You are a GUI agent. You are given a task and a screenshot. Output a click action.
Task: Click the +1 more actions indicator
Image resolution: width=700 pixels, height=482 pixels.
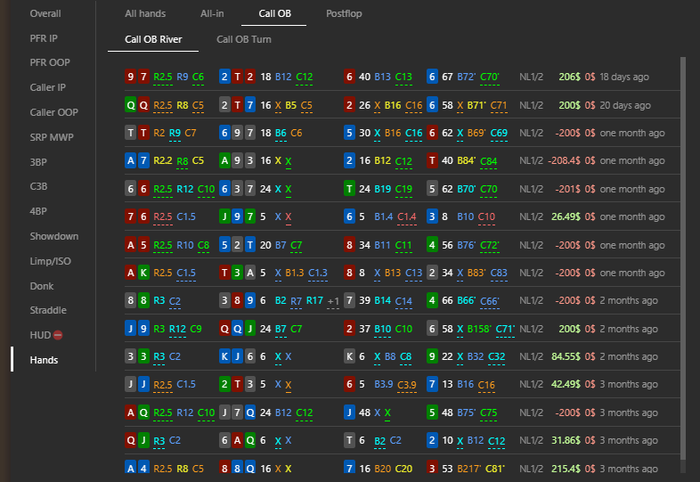click(333, 302)
